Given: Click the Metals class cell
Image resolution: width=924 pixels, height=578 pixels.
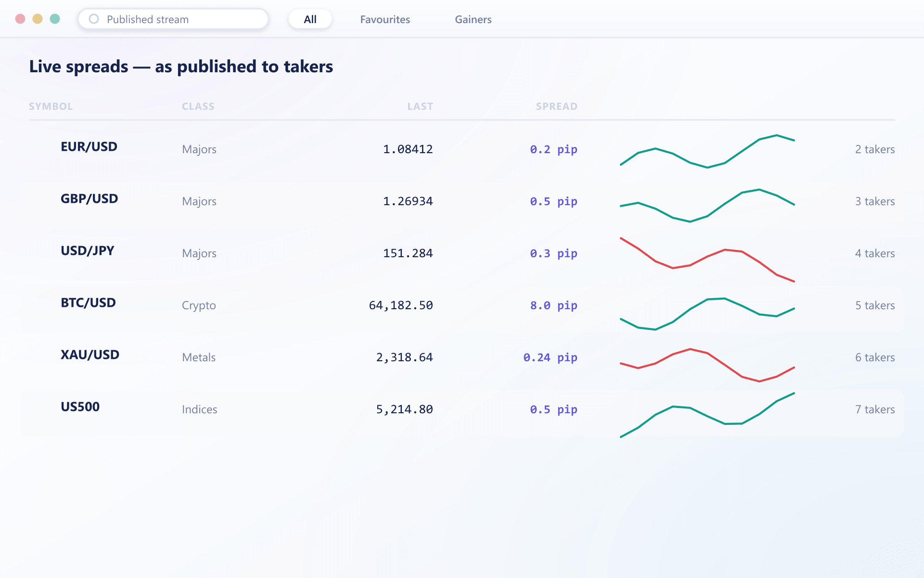Looking at the screenshot, I should pos(199,357).
